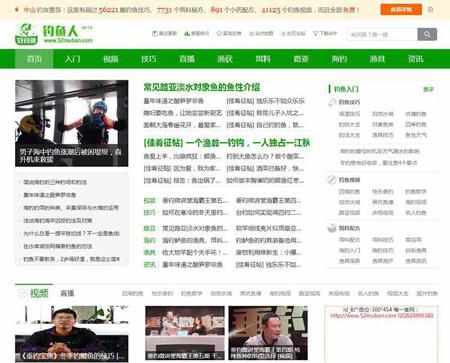Image resolution: width=450 pixels, height=363 pixels.
Task: Click the first header link with a clipboard icon
Action: [164, 34]
